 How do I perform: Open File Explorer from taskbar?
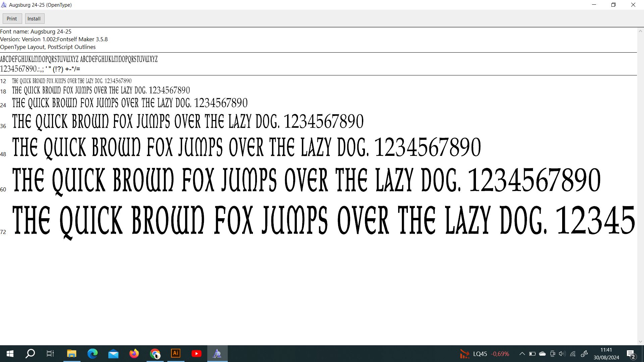click(71, 354)
